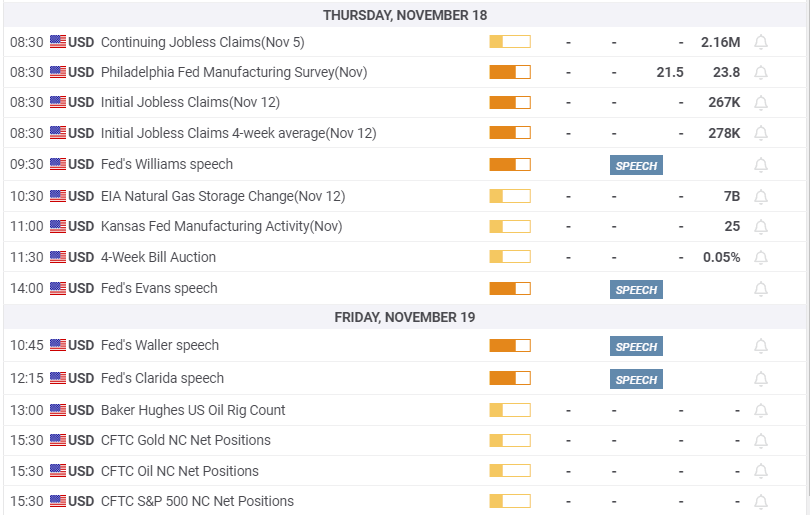
Task: Set alert bell for Philadelphia Fed Manufacturing Survey
Action: (761, 73)
